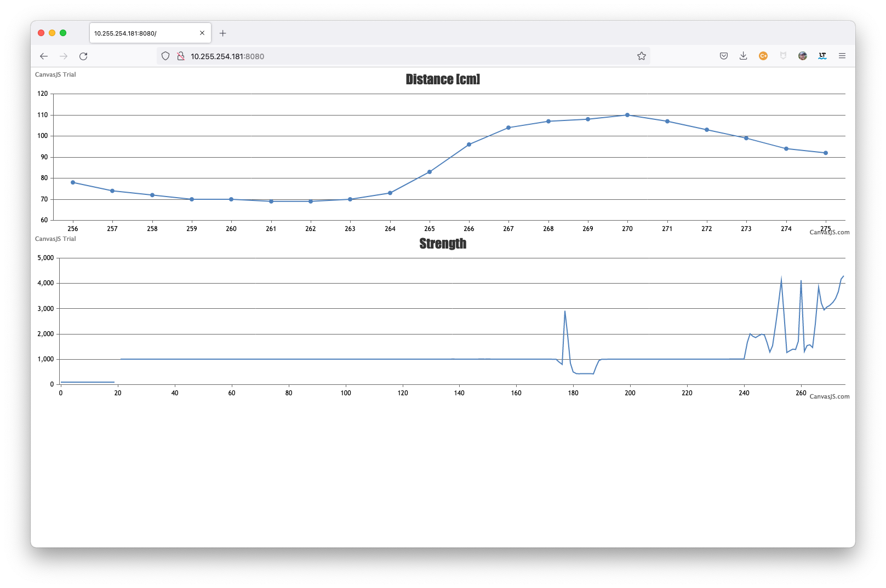Open a new browser tab
Viewport: 886px width, 588px height.
pyautogui.click(x=223, y=33)
